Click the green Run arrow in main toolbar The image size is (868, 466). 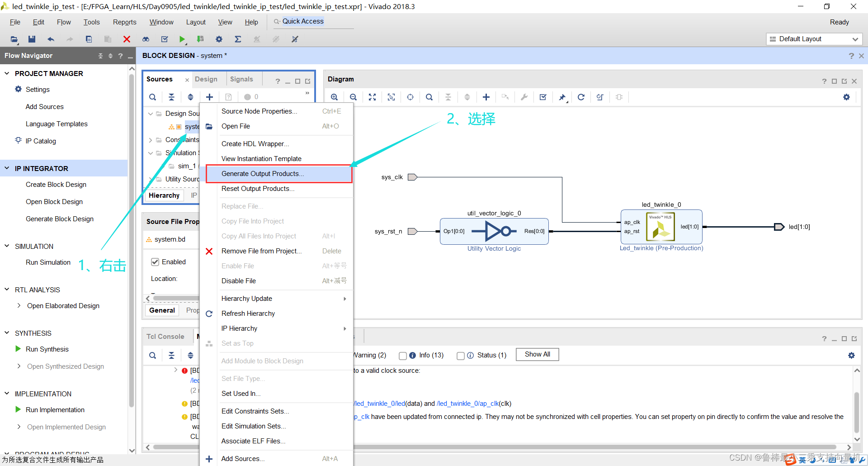pyautogui.click(x=182, y=39)
